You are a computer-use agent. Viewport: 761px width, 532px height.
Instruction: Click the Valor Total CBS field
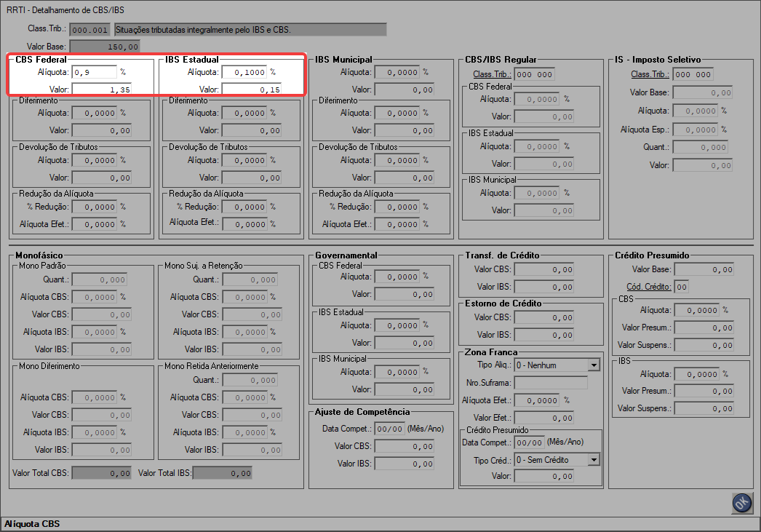pos(102,473)
